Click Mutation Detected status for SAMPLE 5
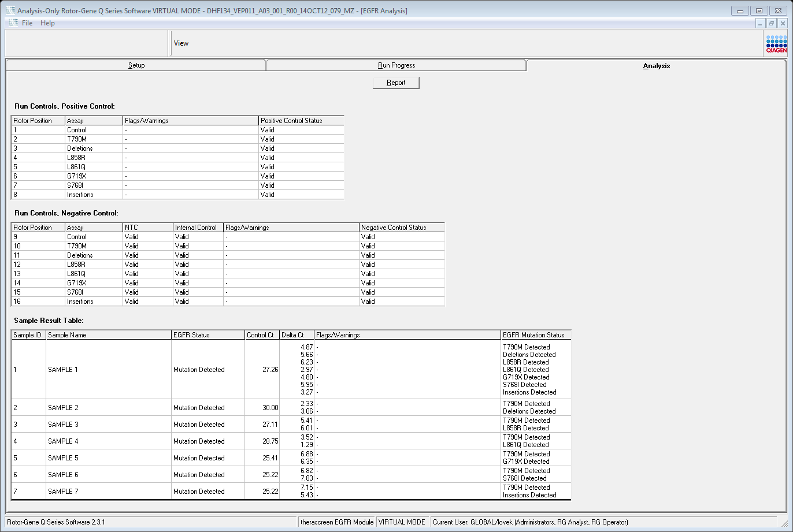This screenshot has width=793, height=532. point(199,458)
